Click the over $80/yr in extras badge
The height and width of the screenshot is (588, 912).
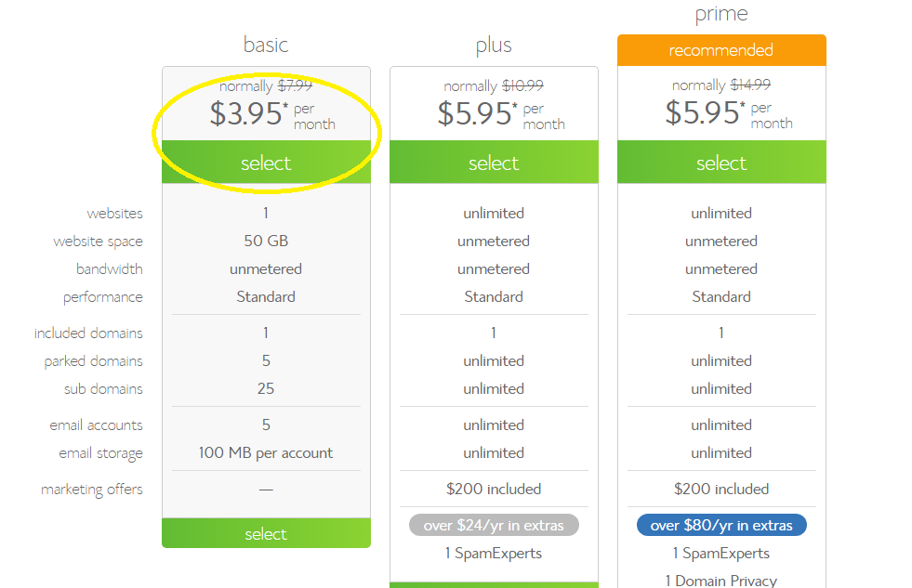[x=721, y=525]
